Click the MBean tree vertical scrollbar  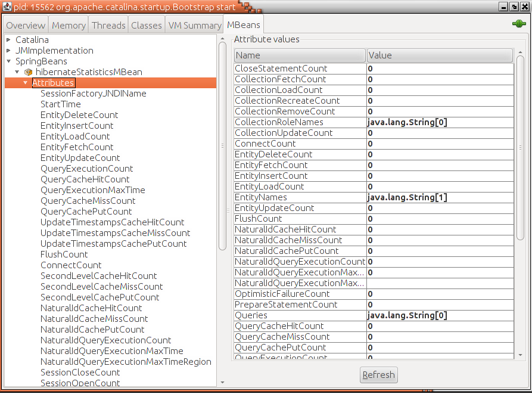click(222, 143)
